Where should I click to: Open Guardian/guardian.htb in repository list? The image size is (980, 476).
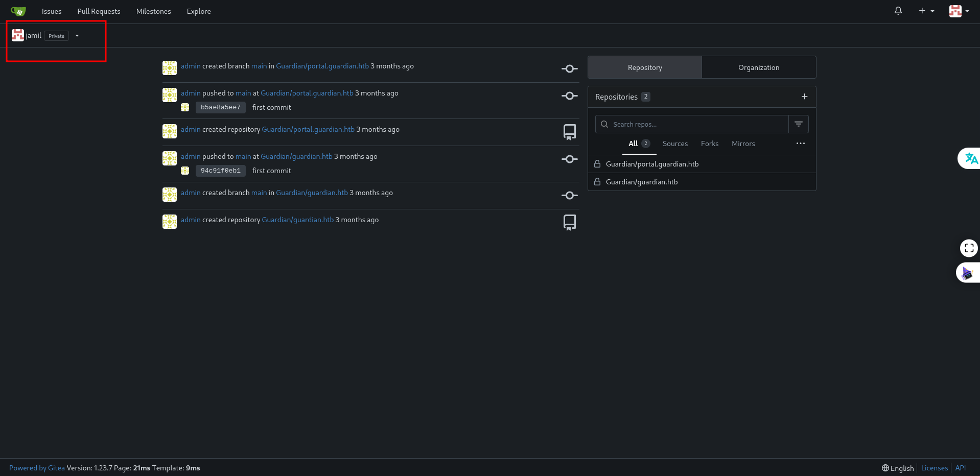coord(641,182)
